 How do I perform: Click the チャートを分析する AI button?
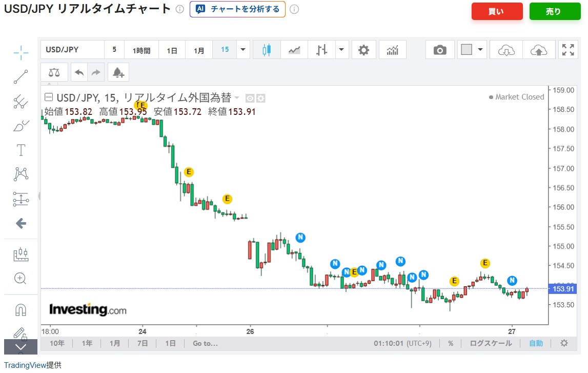(x=237, y=9)
